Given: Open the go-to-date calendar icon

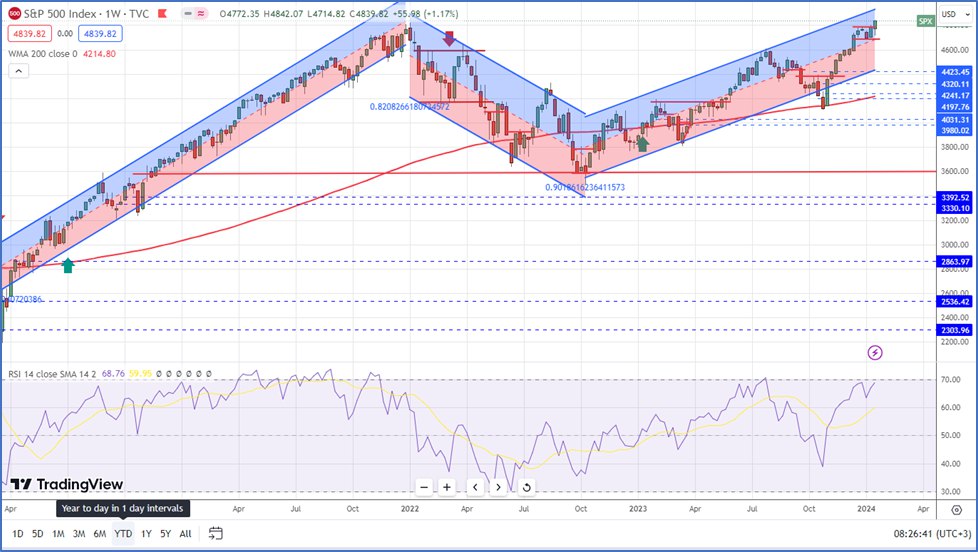Looking at the screenshot, I should [x=216, y=533].
